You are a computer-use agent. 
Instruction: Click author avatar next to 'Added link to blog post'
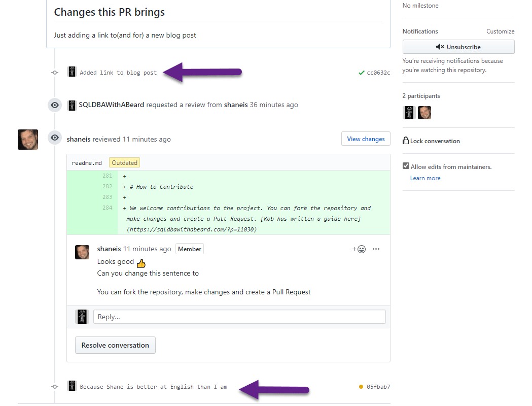(x=72, y=72)
